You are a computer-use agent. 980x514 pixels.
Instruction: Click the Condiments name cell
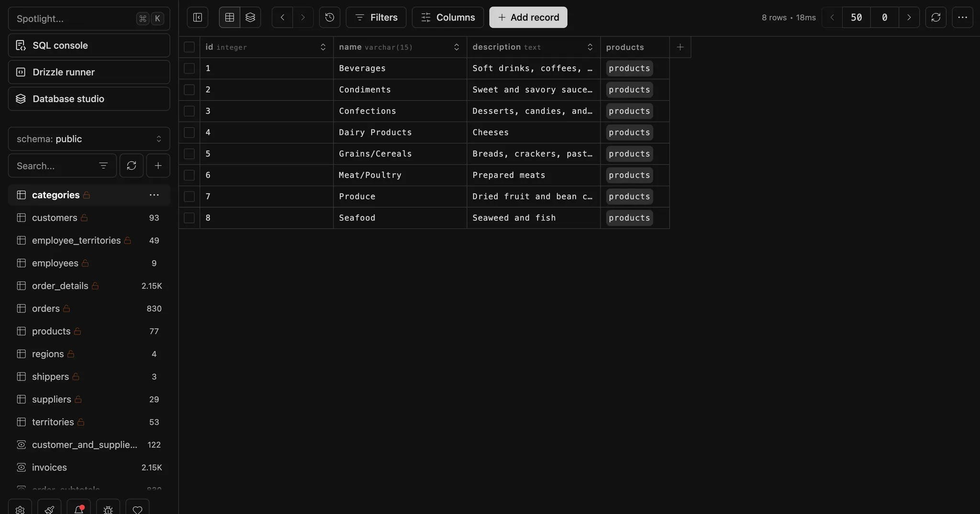coord(400,89)
